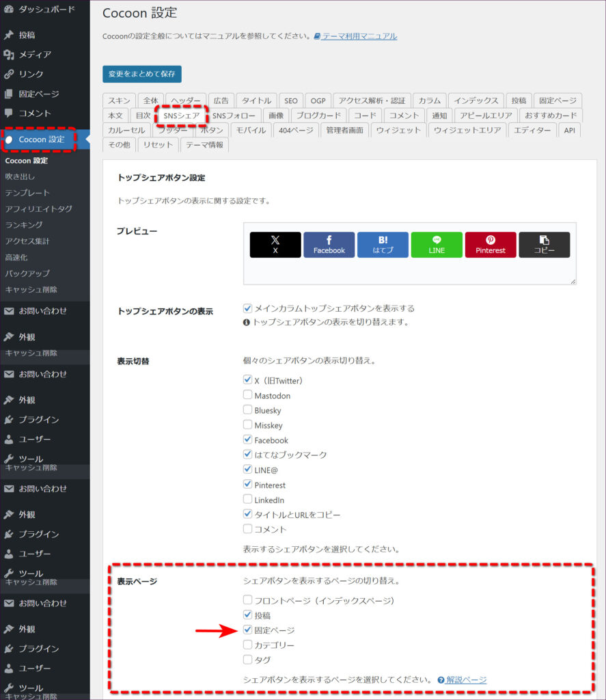Click the はてブ share button in preview
Screen dimensions: 606x700
tap(383, 245)
